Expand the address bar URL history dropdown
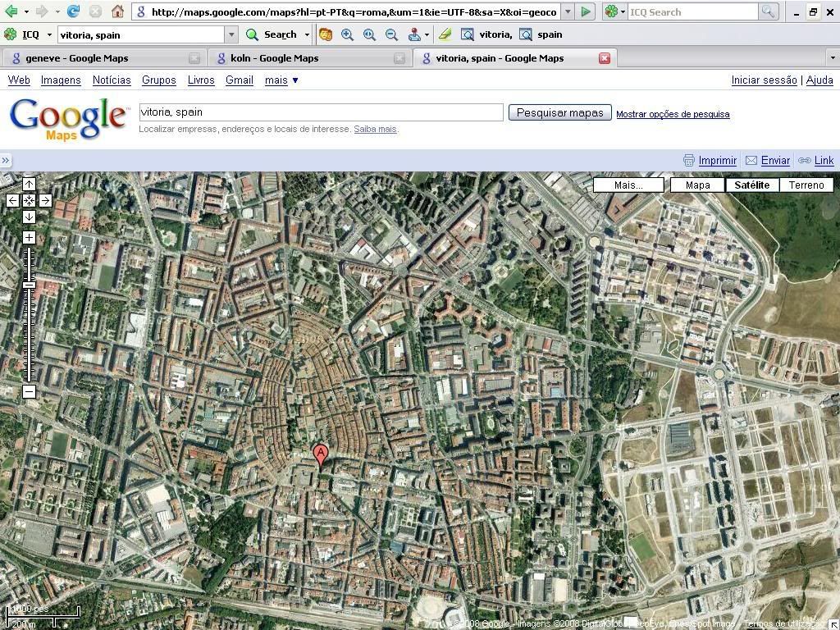 [x=568, y=12]
